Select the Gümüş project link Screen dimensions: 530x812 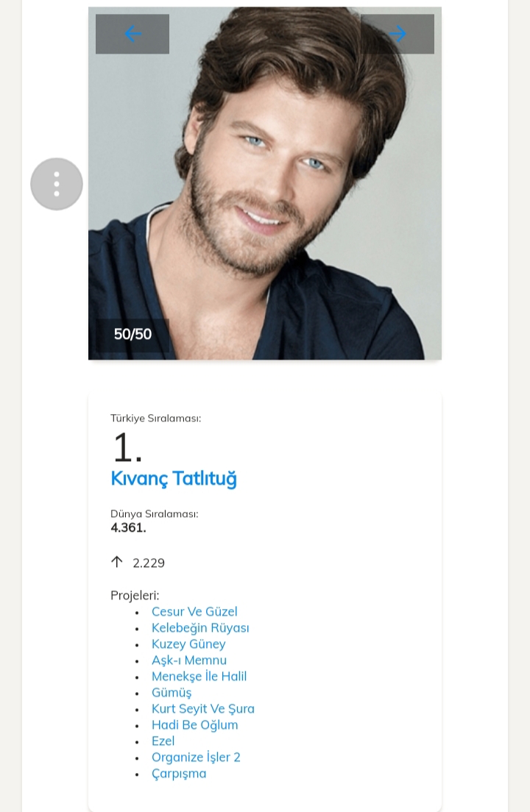172,693
